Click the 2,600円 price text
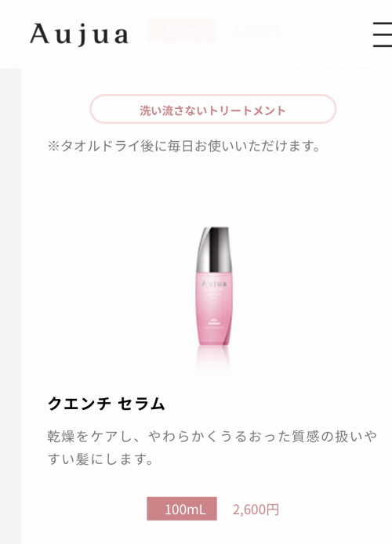The image size is (392, 544). click(x=256, y=510)
